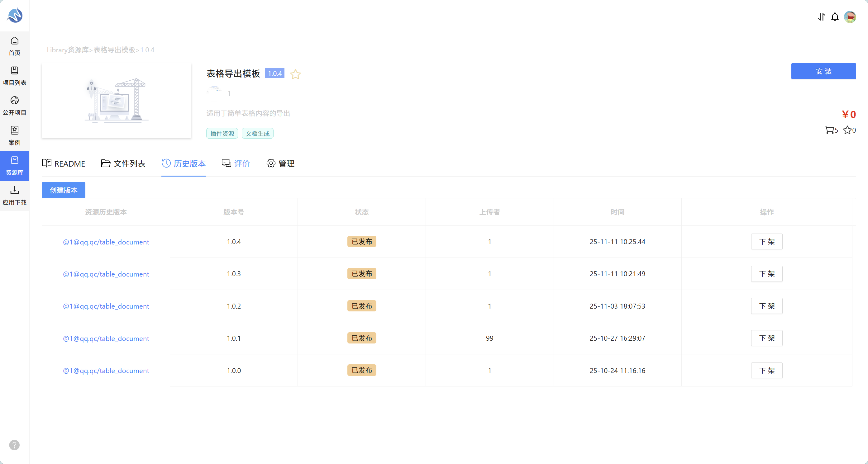This screenshot has height=464, width=868.
Task: Select the 历史版本 tab
Action: pos(184,164)
